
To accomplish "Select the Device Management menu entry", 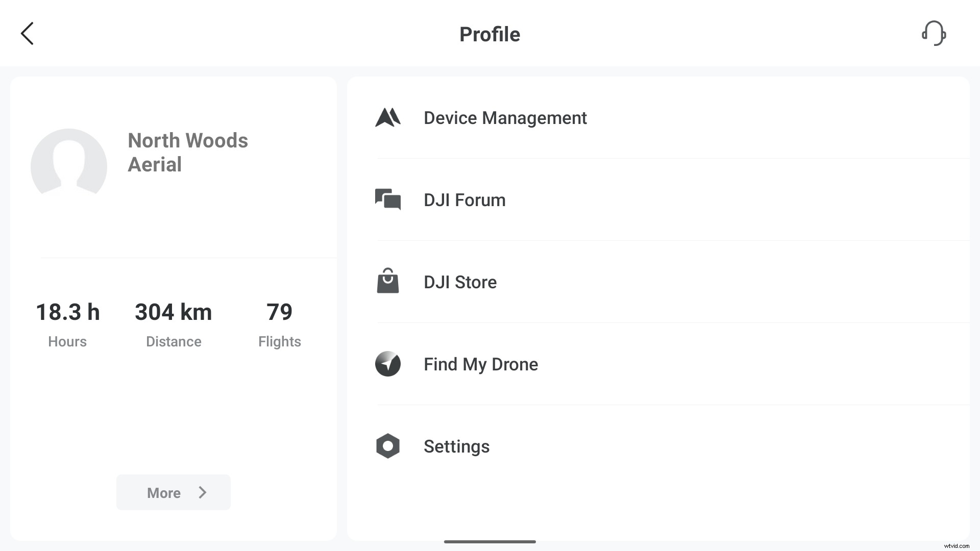I will [x=505, y=118].
